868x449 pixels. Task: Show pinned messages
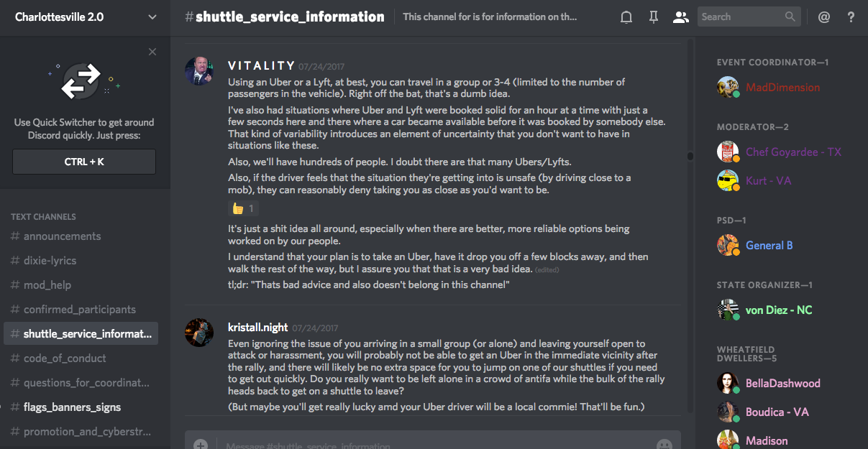(654, 17)
